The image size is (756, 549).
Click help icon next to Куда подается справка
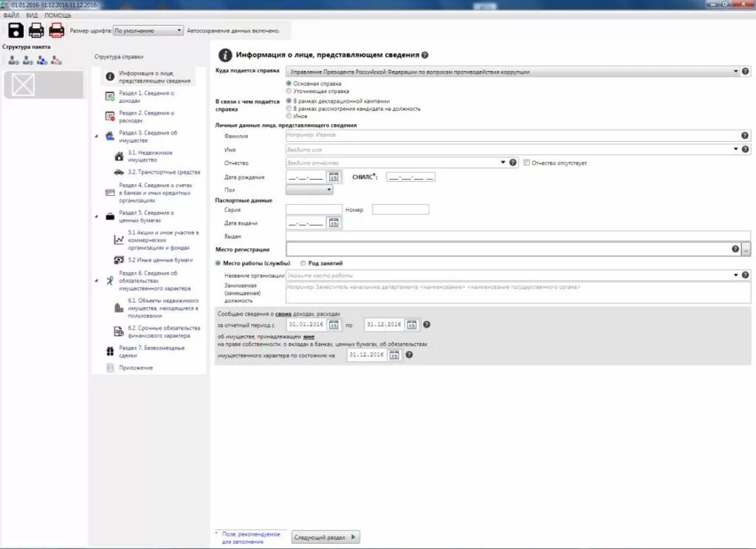pos(746,72)
